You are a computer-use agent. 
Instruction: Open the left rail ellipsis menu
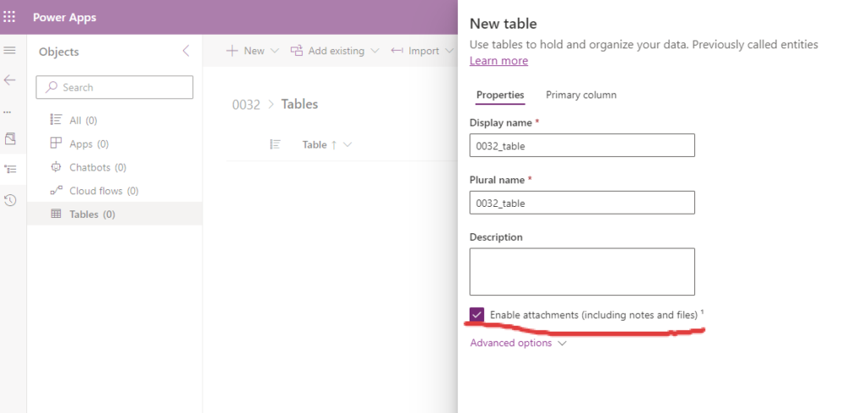[x=8, y=112]
